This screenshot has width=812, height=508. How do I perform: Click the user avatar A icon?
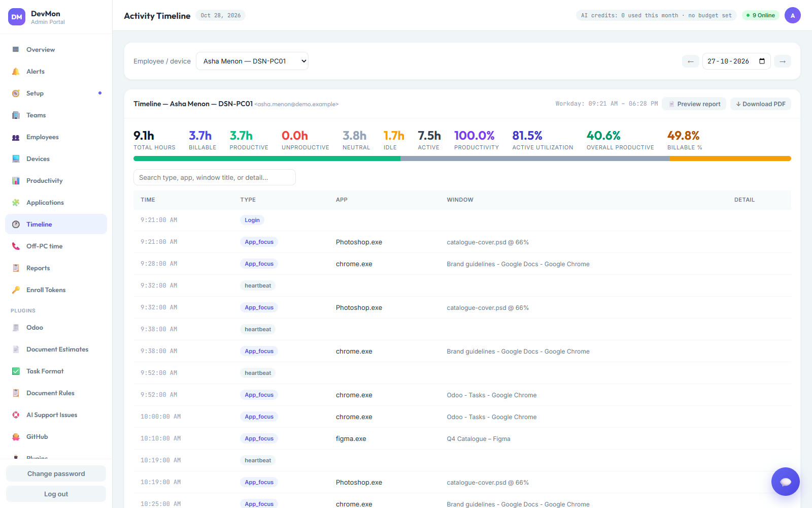click(x=792, y=15)
